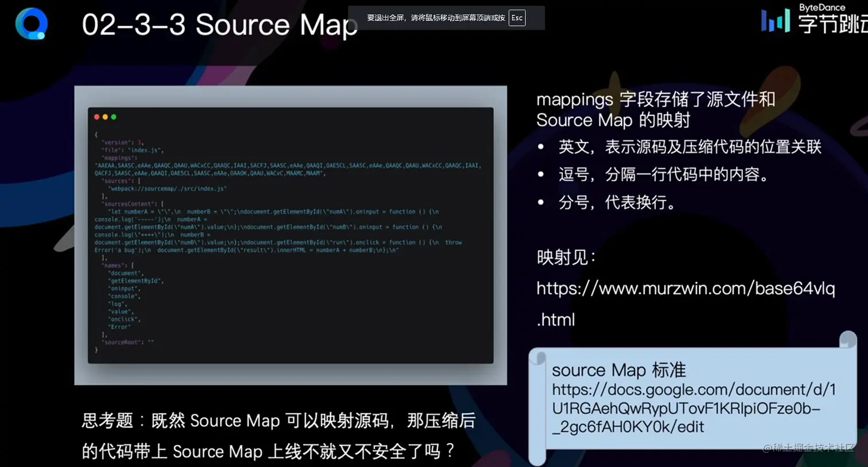
Task: Click the line "的代码带上 Source Map 上线不就又不安全了吗？"
Action: pyautogui.click(x=268, y=452)
